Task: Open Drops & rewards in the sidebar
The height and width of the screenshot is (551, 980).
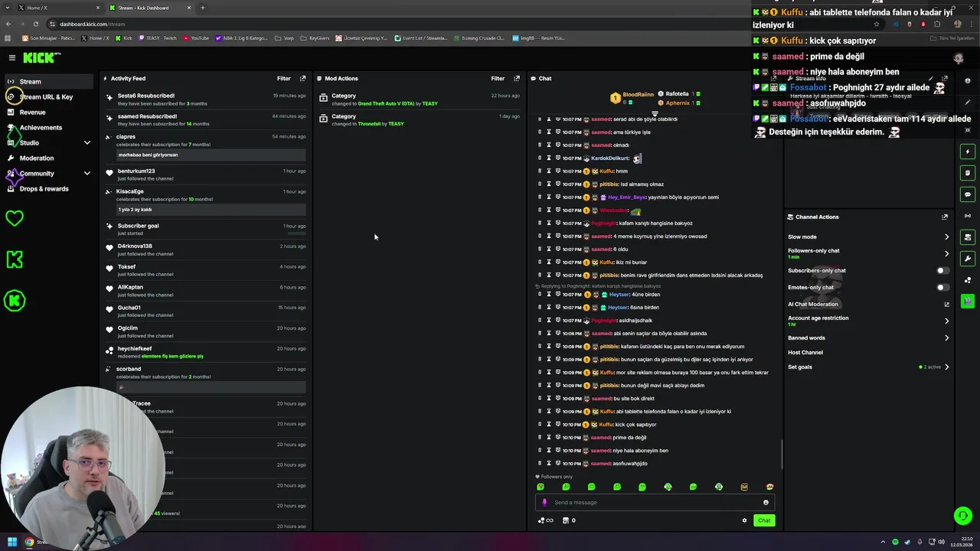Action: (44, 188)
